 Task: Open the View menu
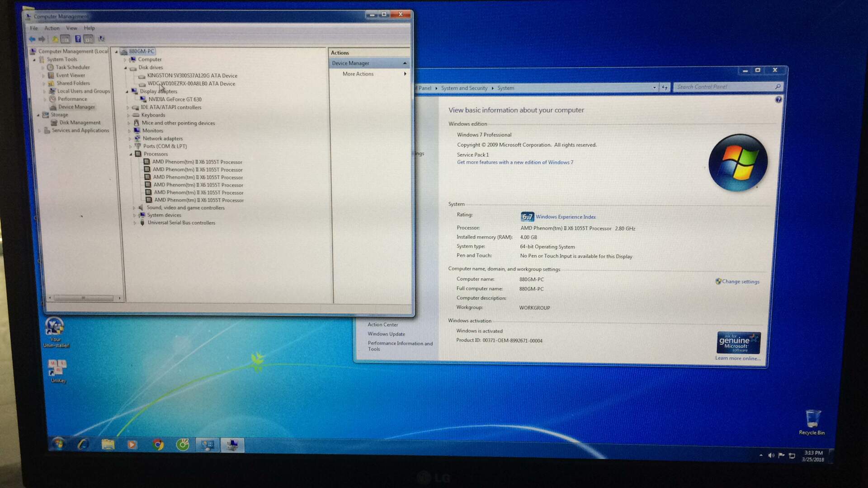pyautogui.click(x=71, y=28)
